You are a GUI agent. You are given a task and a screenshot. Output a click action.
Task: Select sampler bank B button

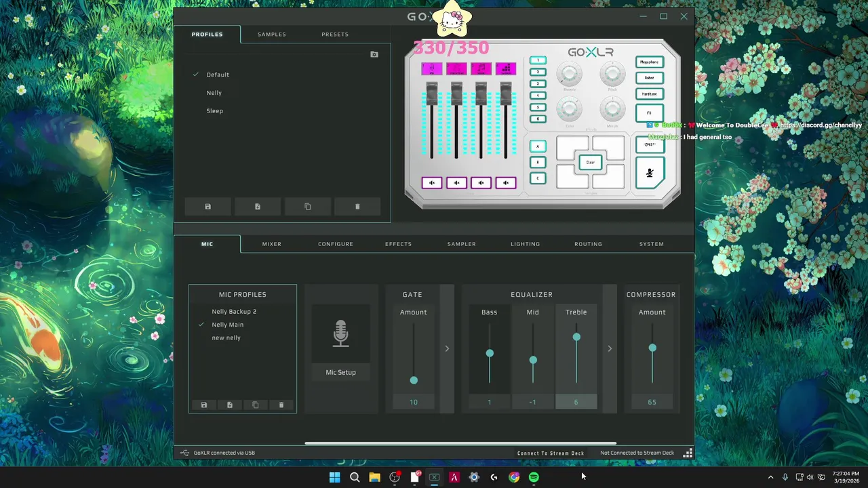click(538, 163)
